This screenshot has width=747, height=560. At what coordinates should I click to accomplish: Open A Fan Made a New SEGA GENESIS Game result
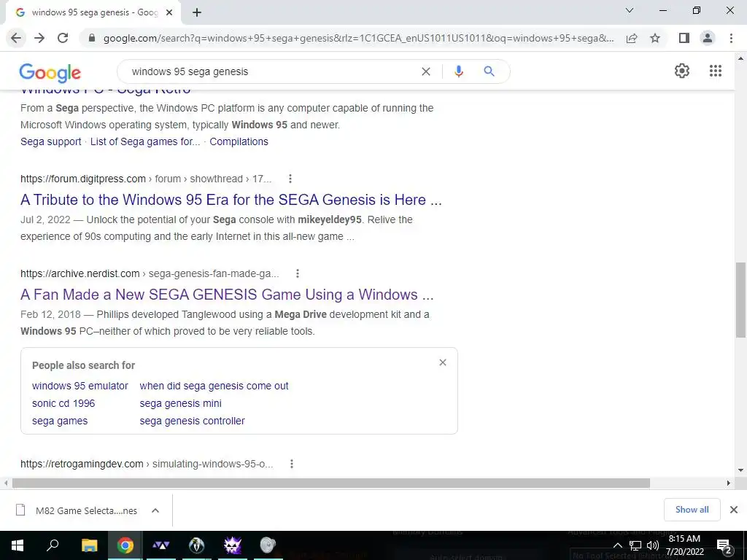click(227, 295)
